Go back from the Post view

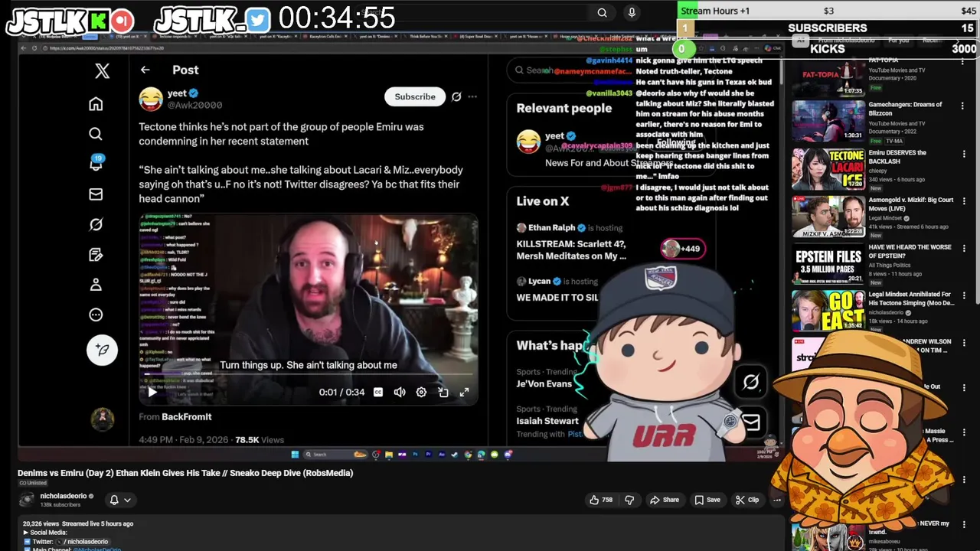[145, 70]
